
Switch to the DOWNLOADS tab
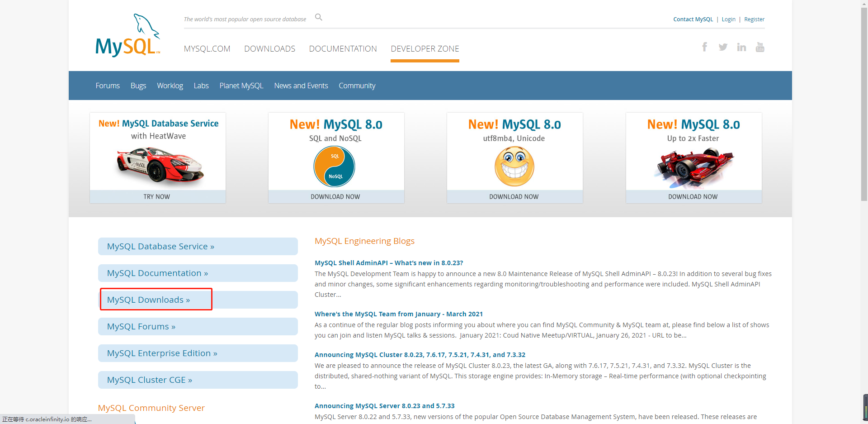(x=269, y=48)
